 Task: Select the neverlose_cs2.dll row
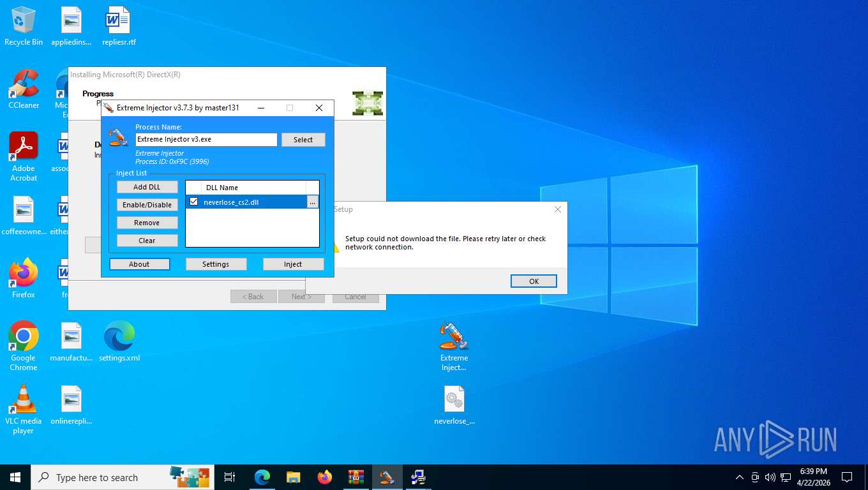click(x=252, y=202)
